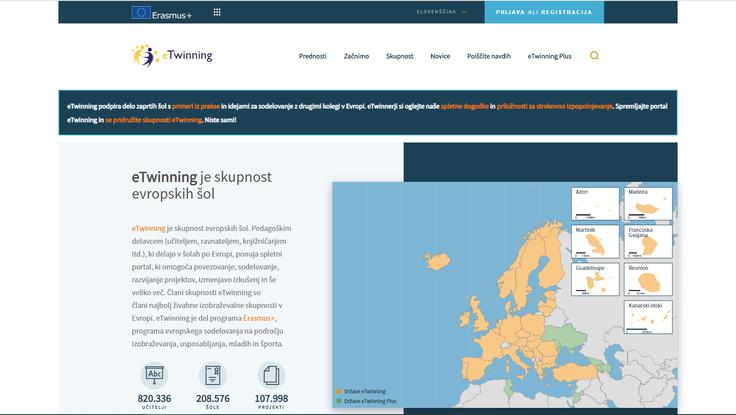Click Prijava ali Registracija button
The height and width of the screenshot is (415, 736).
coord(544,12)
